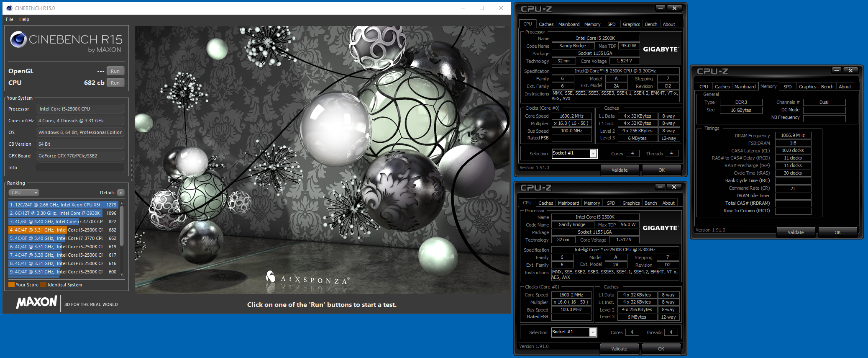Minimize the top CPU-Z window
Image resolution: width=868 pixels, height=358 pixels.
[x=660, y=8]
